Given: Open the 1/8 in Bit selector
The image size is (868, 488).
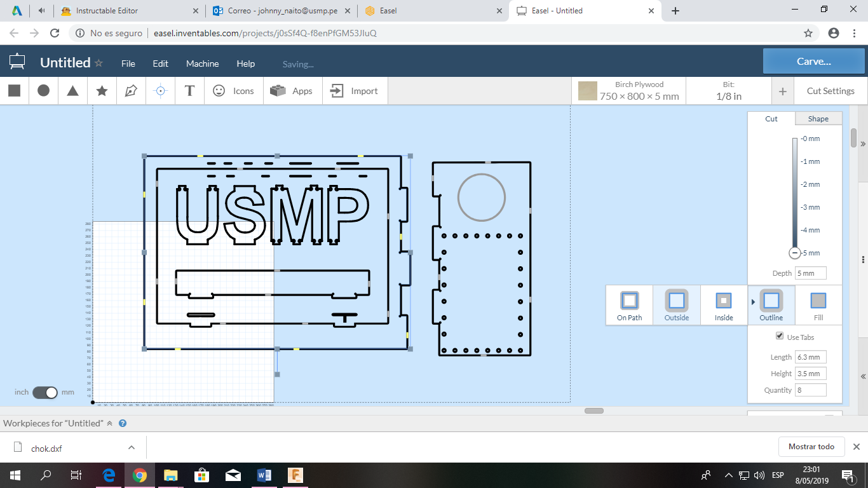Looking at the screenshot, I should pos(729,91).
